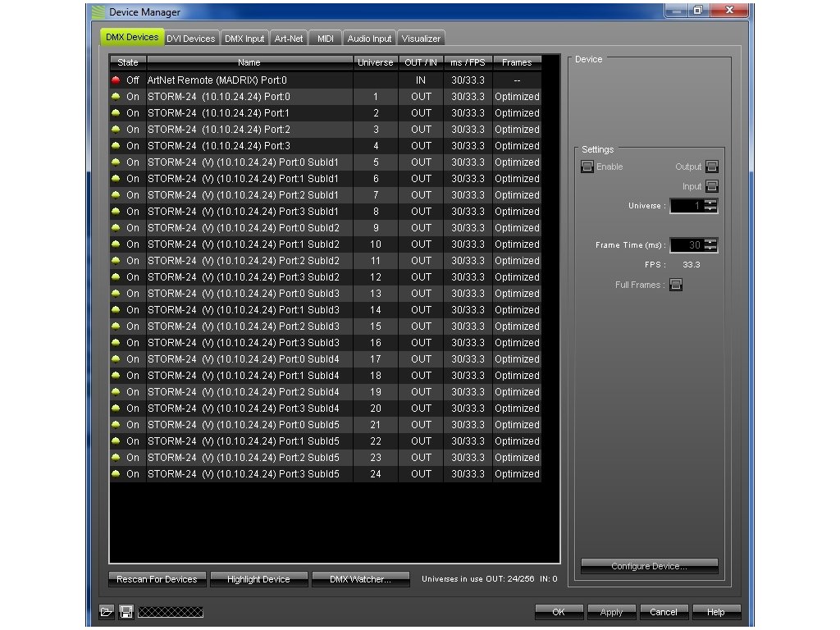Increase the Universe value with up arrow

(710, 202)
